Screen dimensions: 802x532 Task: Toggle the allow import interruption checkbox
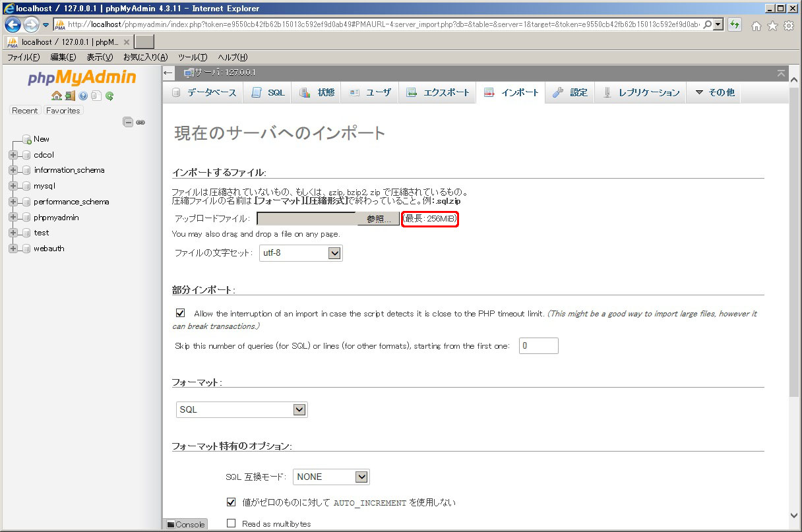[x=181, y=313]
